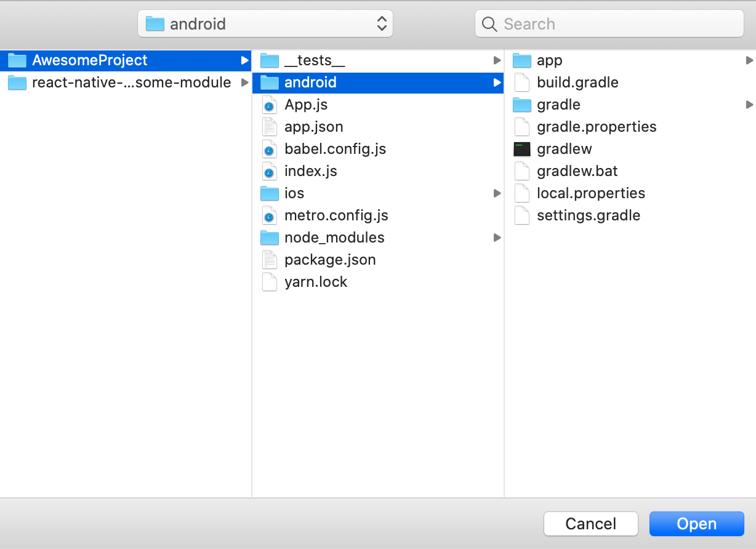The image size is (756, 549).
Task: Click the app folder icon in the rightmost column
Action: click(521, 60)
